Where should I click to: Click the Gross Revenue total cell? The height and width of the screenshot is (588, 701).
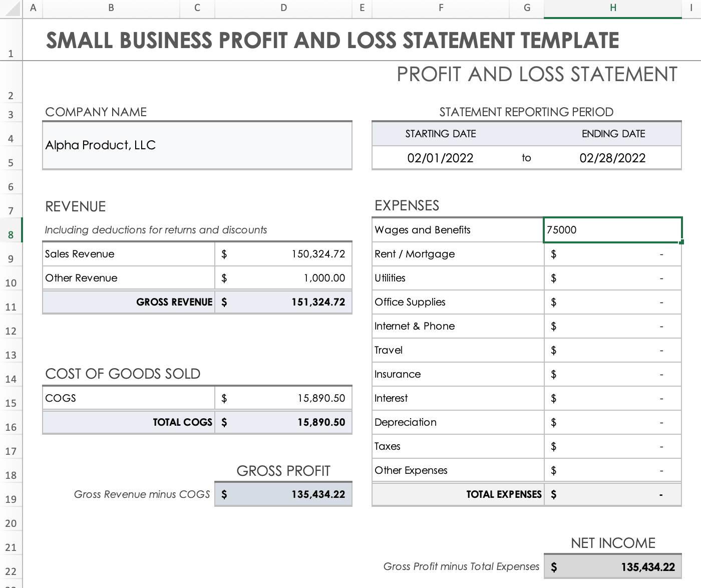[x=283, y=302]
